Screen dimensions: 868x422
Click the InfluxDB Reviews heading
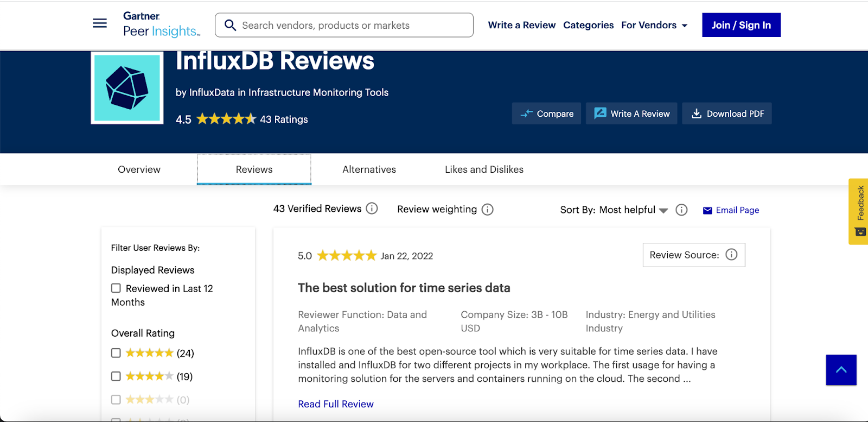coord(275,61)
